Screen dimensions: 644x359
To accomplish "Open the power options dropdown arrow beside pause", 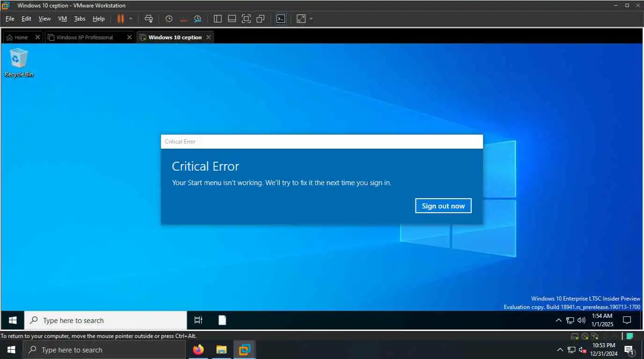I will (131, 19).
